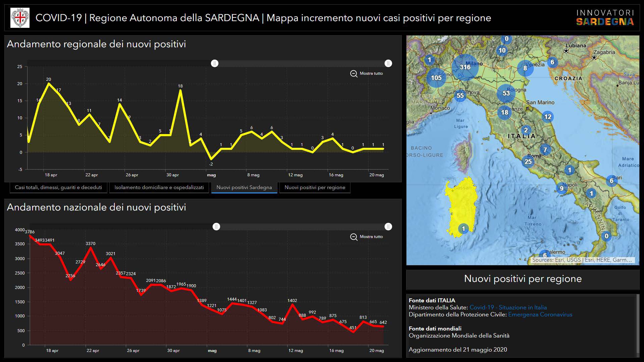Image resolution: width=644 pixels, height=362 pixels.
Task: Select Isolamento domiciliare e ospedalizzati tab
Action: point(159,187)
